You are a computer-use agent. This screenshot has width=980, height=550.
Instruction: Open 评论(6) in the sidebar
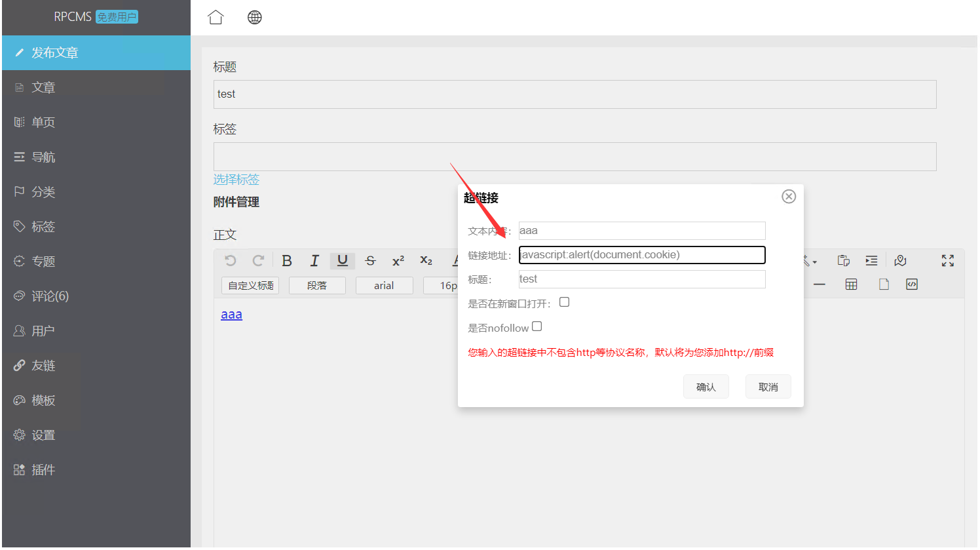(96, 296)
